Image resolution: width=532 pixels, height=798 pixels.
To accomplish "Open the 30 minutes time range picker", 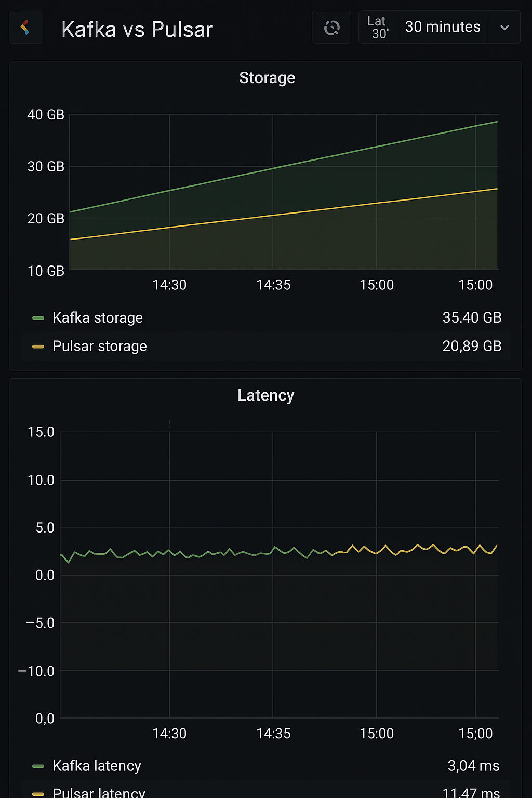I will coord(443,27).
